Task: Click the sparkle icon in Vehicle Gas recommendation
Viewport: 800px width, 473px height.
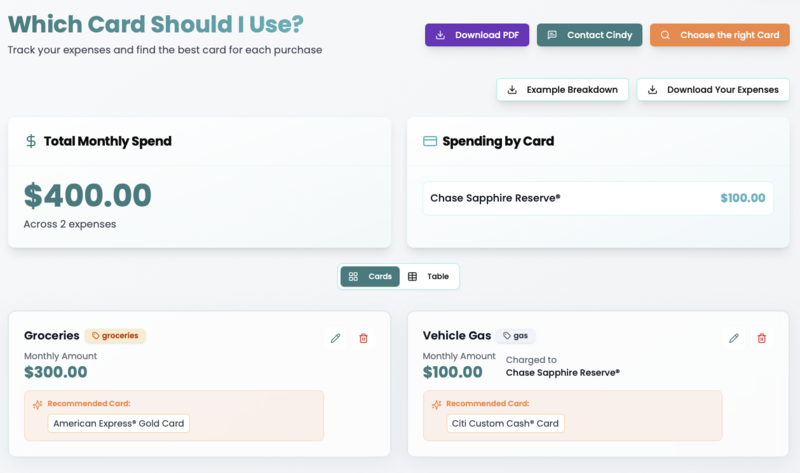Action: point(436,404)
